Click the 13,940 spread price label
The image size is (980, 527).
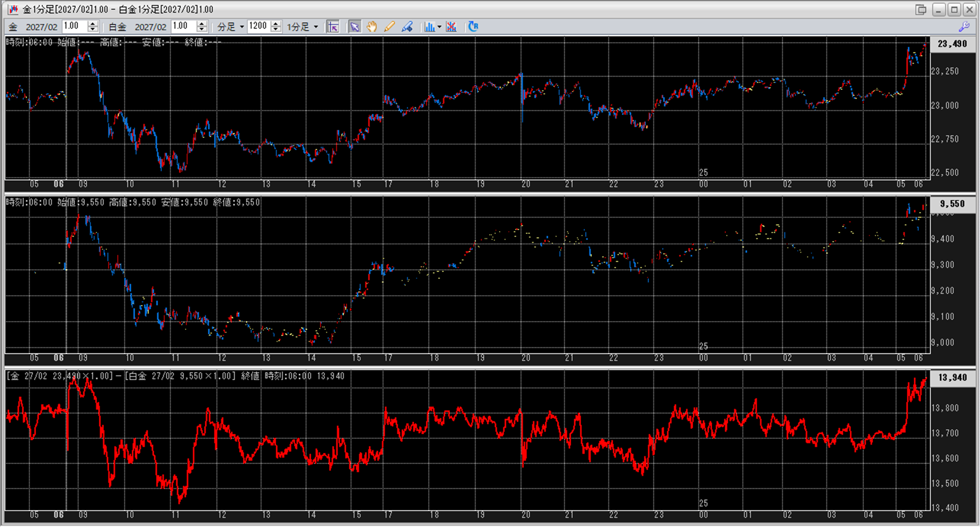(x=952, y=378)
